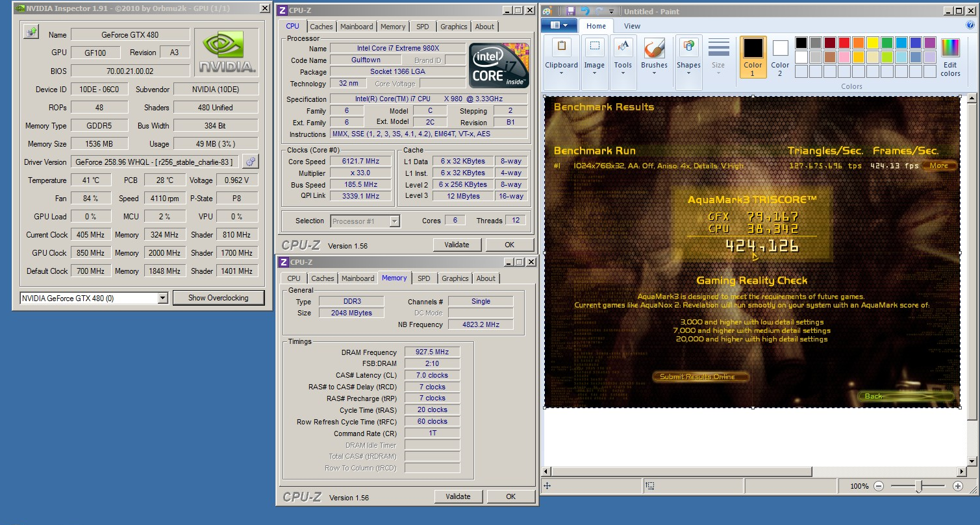Click the chip icon beside GPU Name
Screen dimensions: 980x525
point(31,32)
